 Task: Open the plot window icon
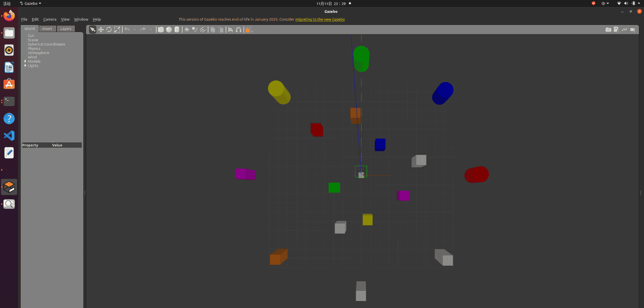pyautogui.click(x=624, y=30)
